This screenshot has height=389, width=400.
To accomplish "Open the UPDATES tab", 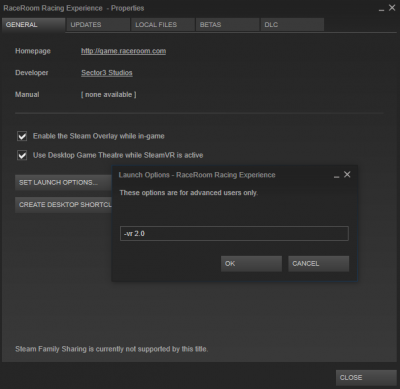I will point(98,25).
